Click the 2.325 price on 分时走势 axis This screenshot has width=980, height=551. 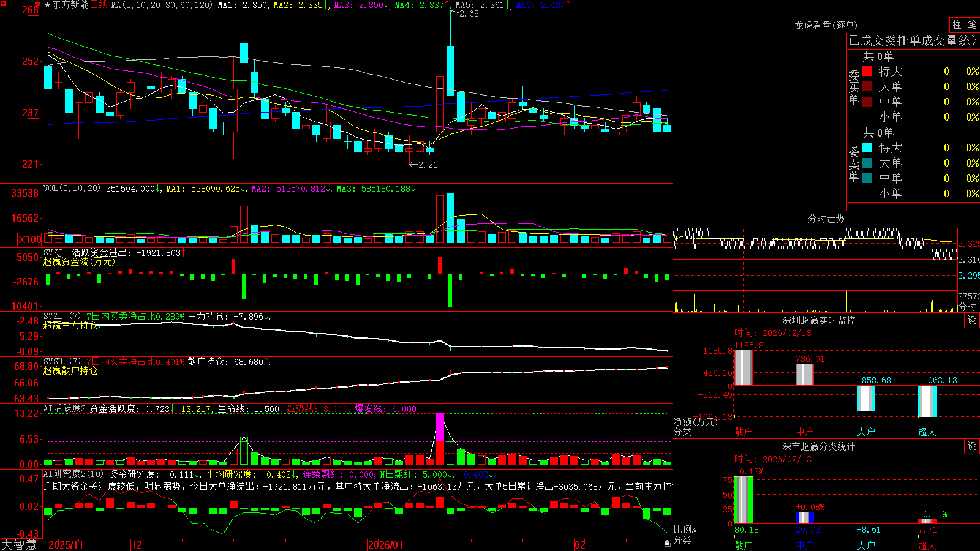[x=969, y=244]
